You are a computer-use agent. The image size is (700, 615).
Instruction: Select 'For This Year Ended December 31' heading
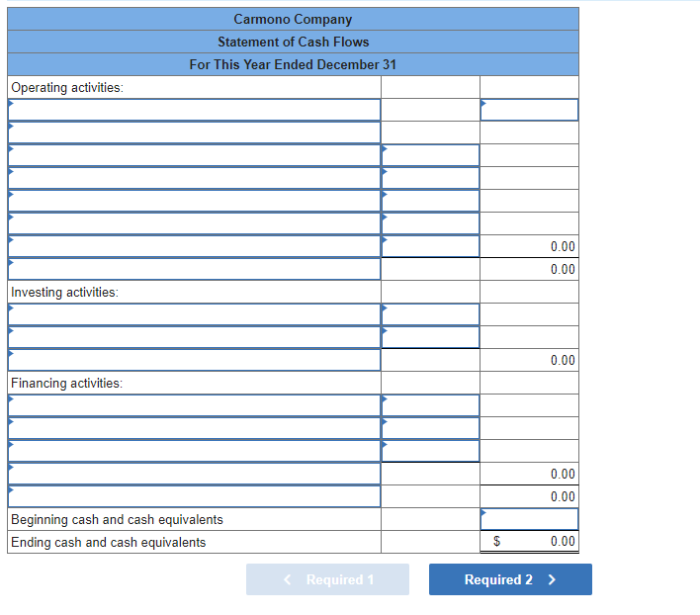tap(293, 64)
